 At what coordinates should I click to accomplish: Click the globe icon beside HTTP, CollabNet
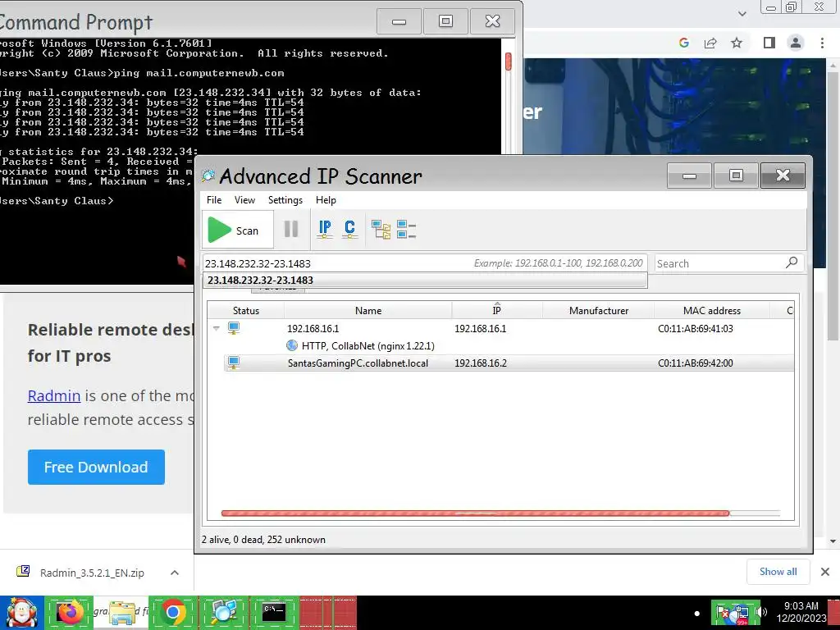(292, 345)
